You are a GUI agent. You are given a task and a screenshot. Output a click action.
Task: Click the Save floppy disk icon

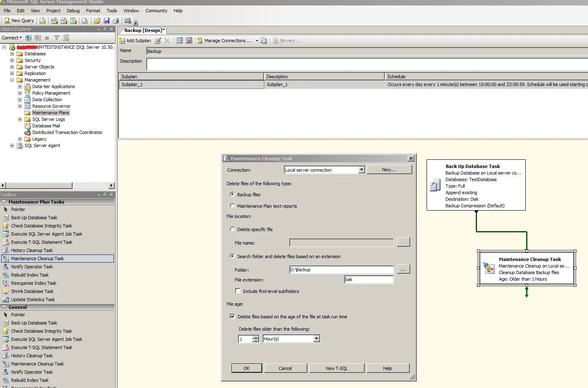pos(107,20)
